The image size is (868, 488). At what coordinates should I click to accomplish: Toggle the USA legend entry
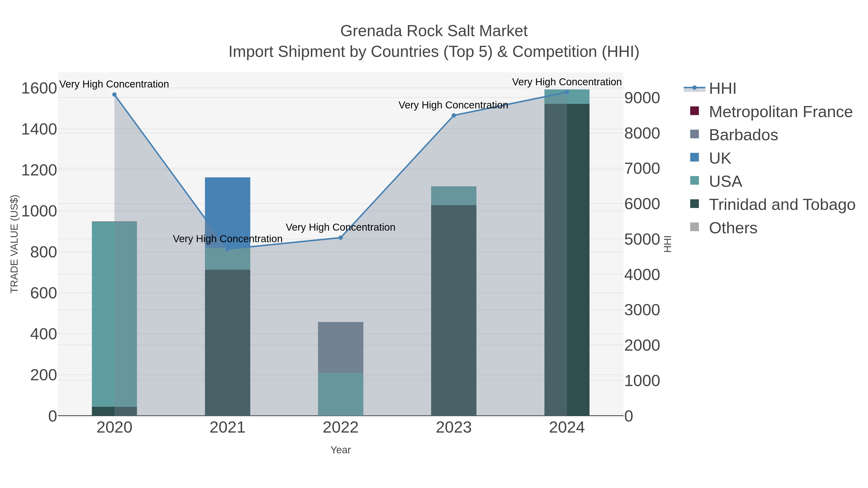coord(716,181)
